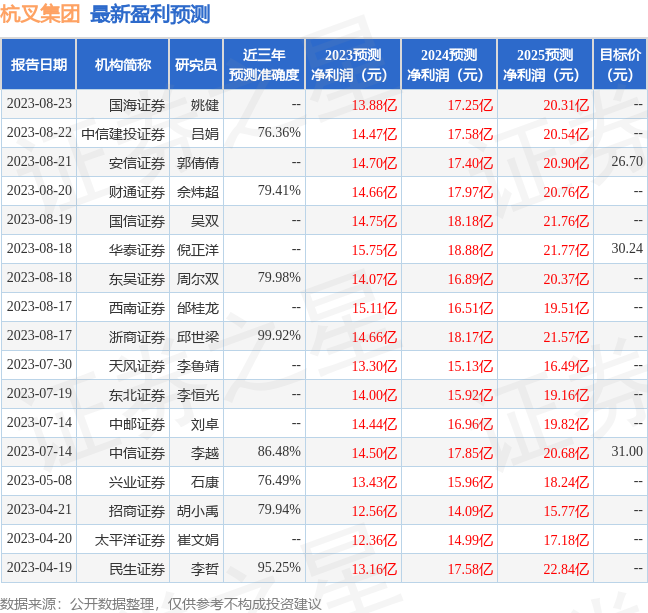Screen dimensions: 648x613
Task: Click researcher name 邰桂龙
Action: [198, 308]
